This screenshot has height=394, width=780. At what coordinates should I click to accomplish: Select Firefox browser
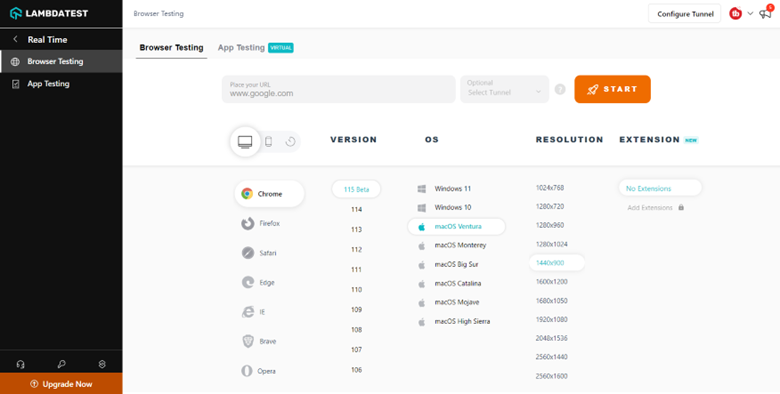261,224
